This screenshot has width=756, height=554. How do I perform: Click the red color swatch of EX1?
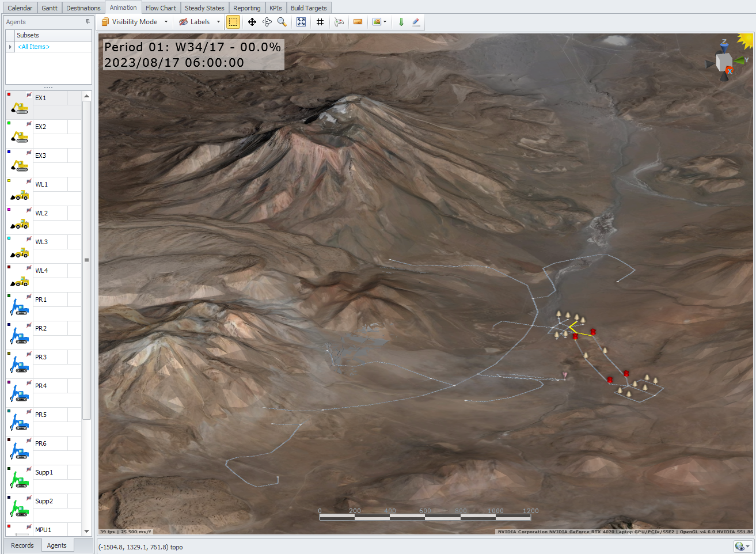[9, 94]
